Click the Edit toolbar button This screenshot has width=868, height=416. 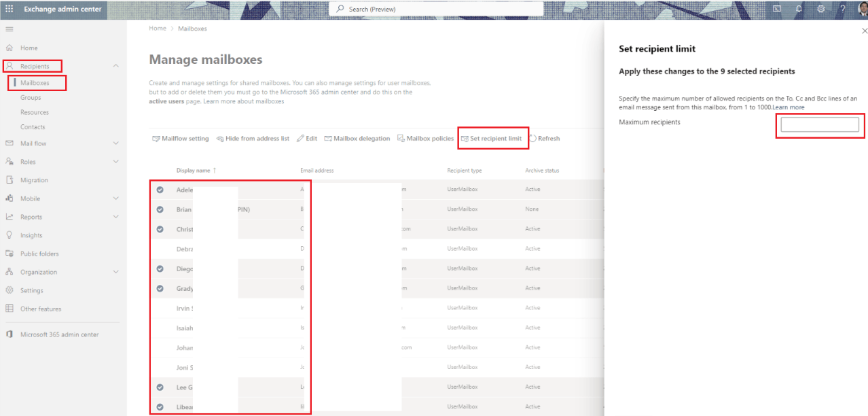pos(307,139)
